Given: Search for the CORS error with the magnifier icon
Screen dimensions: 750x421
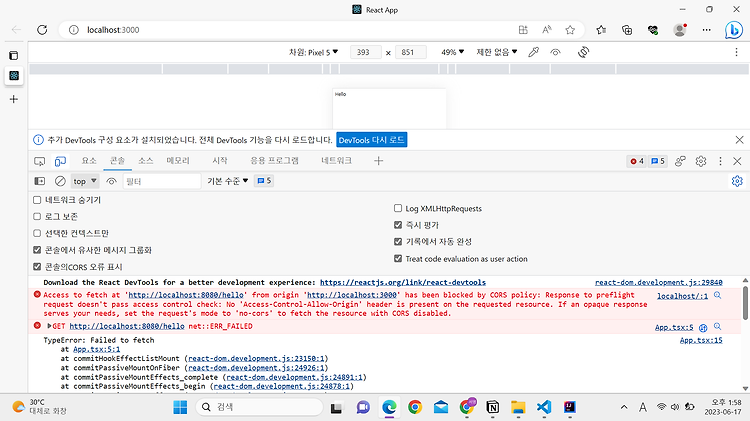Looking at the screenshot, I should (x=717, y=295).
